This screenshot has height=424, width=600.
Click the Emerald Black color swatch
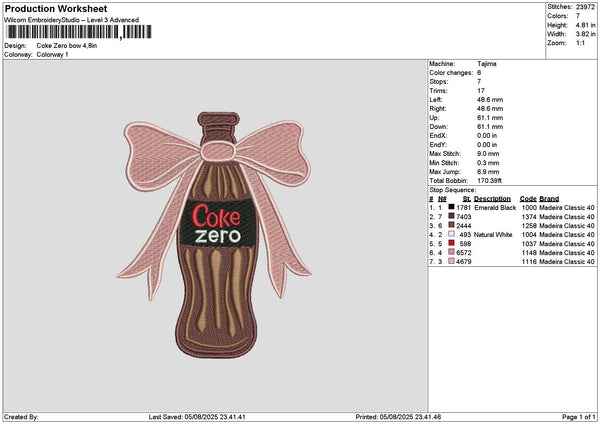coord(452,207)
